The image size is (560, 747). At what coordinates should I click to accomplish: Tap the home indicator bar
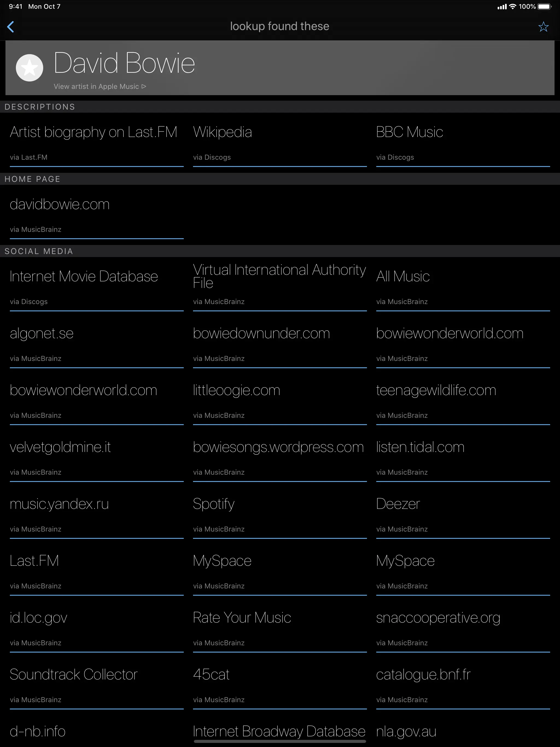[x=280, y=742]
